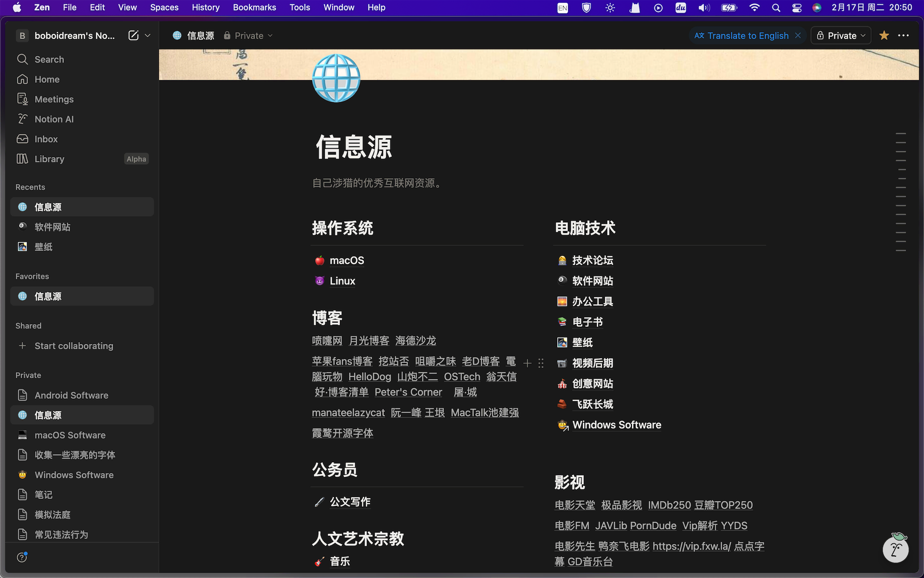Open the HelloDog blog link
Screen dimensions: 924x578
click(x=370, y=377)
